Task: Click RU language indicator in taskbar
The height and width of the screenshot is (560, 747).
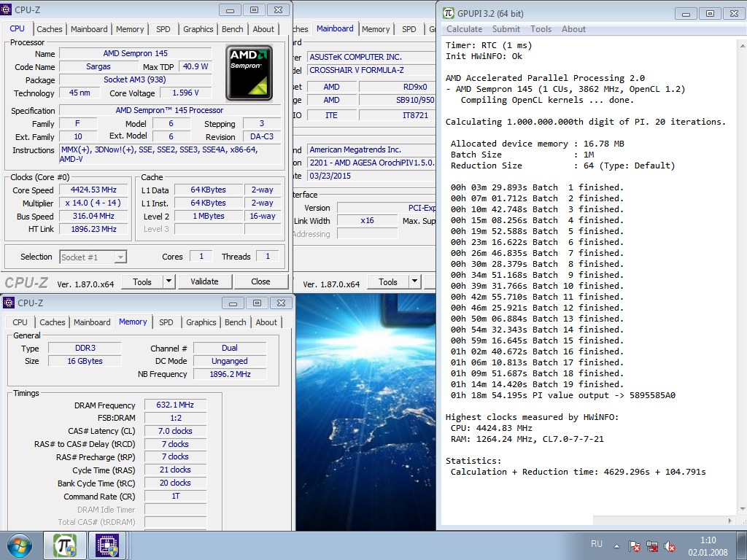Action: [x=597, y=544]
